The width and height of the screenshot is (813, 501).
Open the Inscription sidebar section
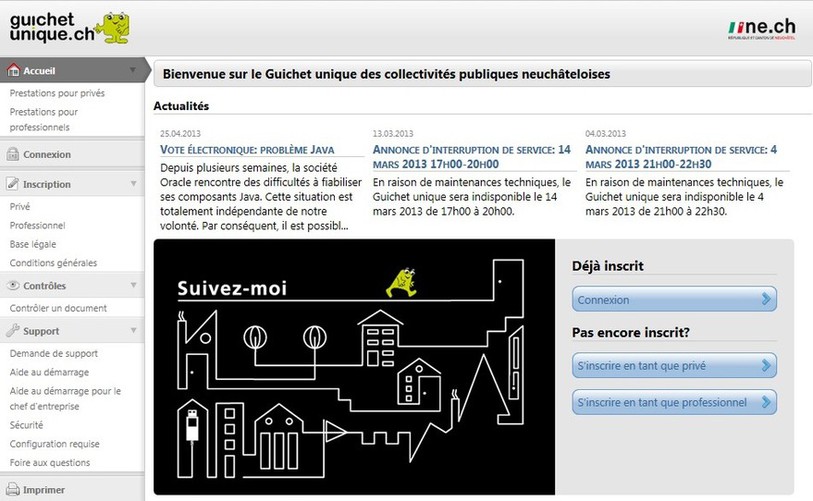(x=72, y=184)
